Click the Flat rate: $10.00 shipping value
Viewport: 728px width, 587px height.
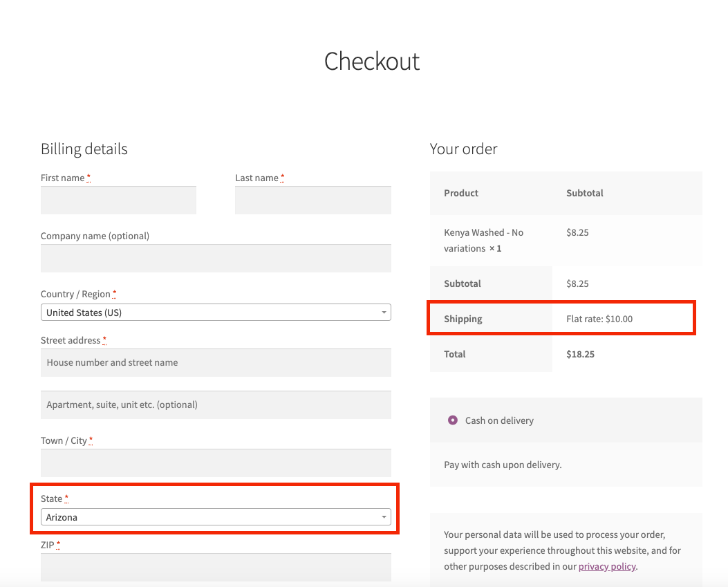point(599,319)
